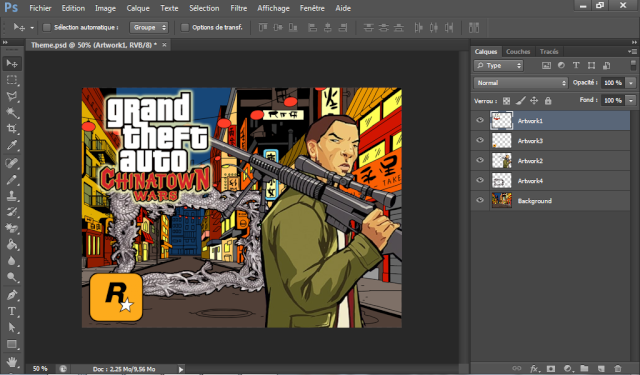The width and height of the screenshot is (640, 375).
Task: Select the Pen tool
Action: point(12,295)
